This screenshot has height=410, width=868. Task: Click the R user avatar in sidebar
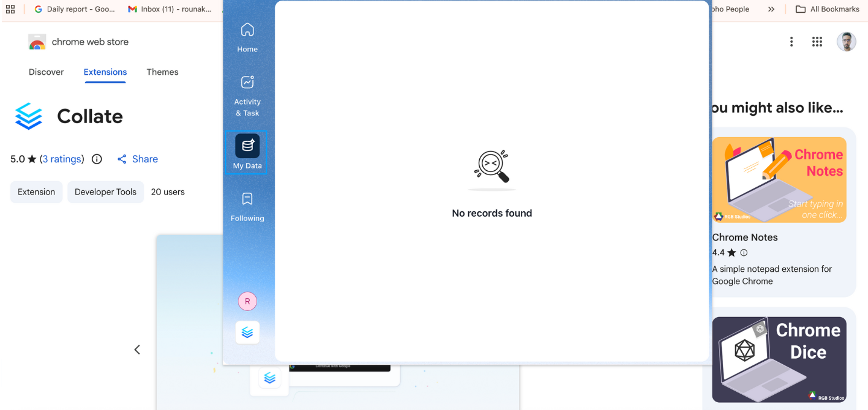coord(247,301)
